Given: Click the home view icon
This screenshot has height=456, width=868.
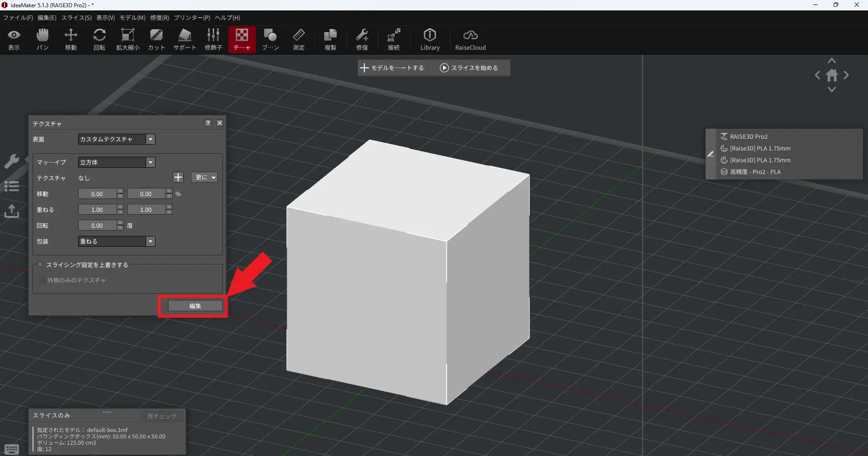Looking at the screenshot, I should (x=831, y=75).
